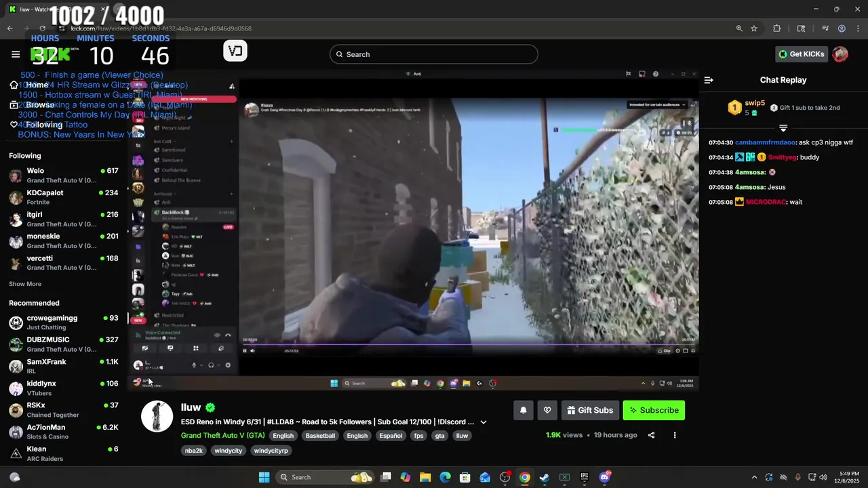This screenshot has height=488, width=868.
Task: Open Microsoft Store taskbar icon
Action: coord(465,477)
